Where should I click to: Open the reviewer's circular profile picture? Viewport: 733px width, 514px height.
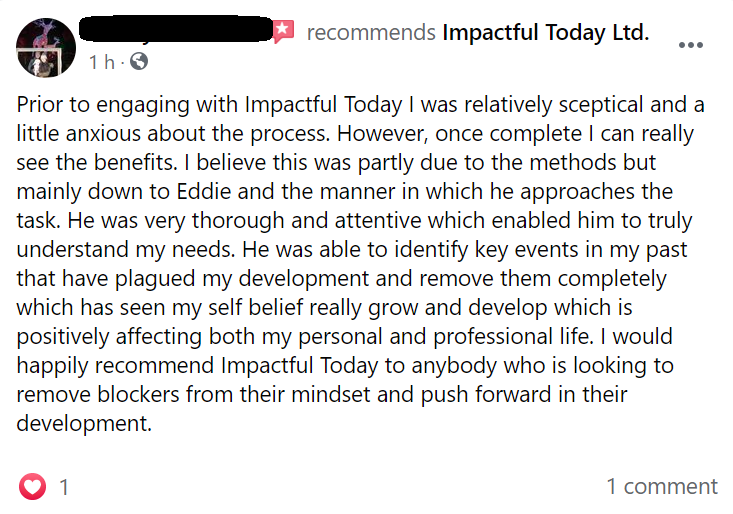point(46,48)
